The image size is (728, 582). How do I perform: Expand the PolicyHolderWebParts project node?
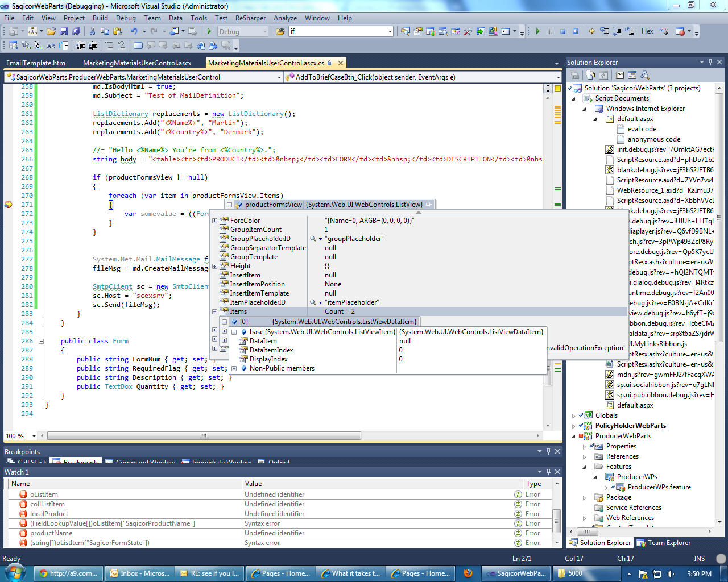click(x=573, y=426)
